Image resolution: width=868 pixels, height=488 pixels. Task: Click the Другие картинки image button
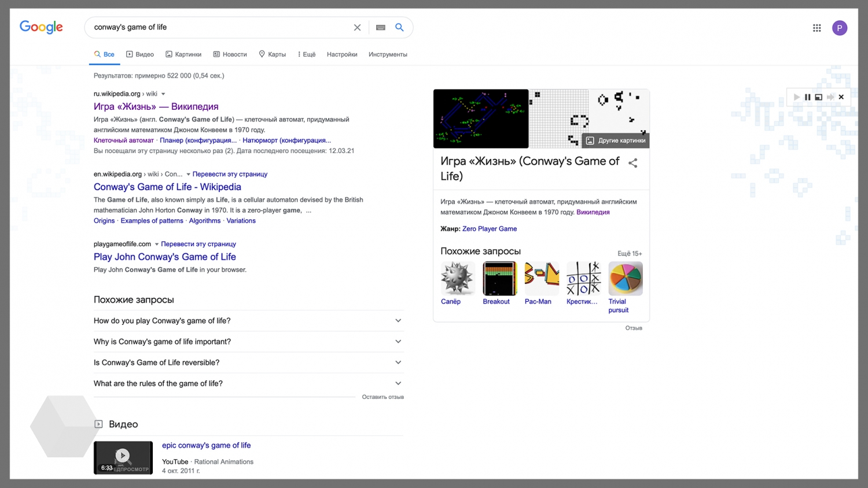pyautogui.click(x=615, y=141)
